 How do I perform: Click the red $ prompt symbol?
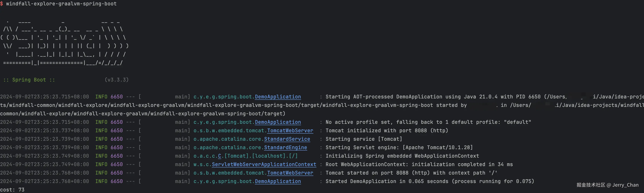coord(2,4)
